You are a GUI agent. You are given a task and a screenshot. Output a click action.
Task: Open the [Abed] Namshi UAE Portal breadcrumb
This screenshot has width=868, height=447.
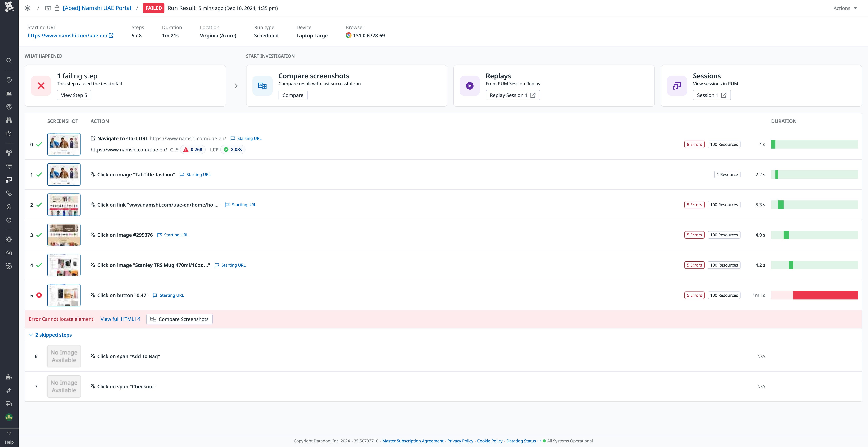pos(97,8)
